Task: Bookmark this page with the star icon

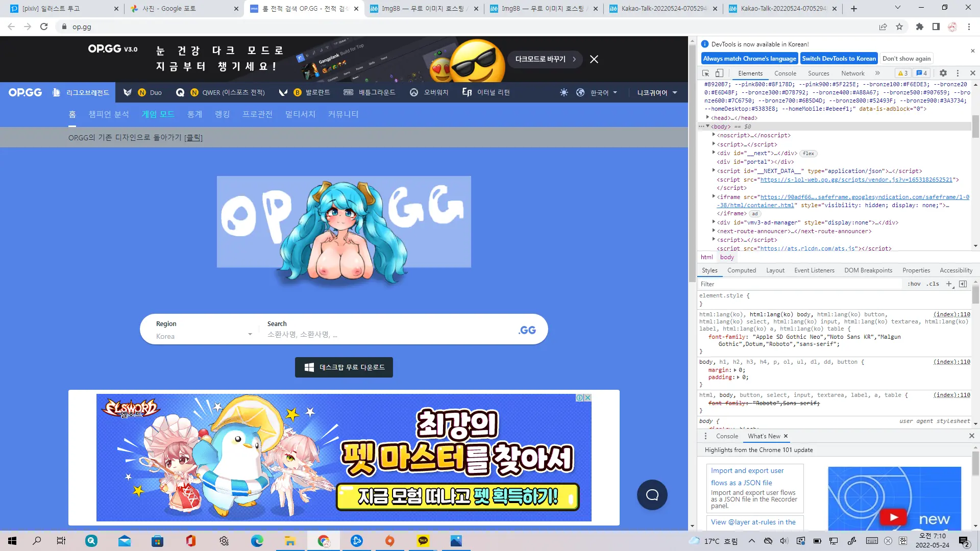Action: pos(899,27)
